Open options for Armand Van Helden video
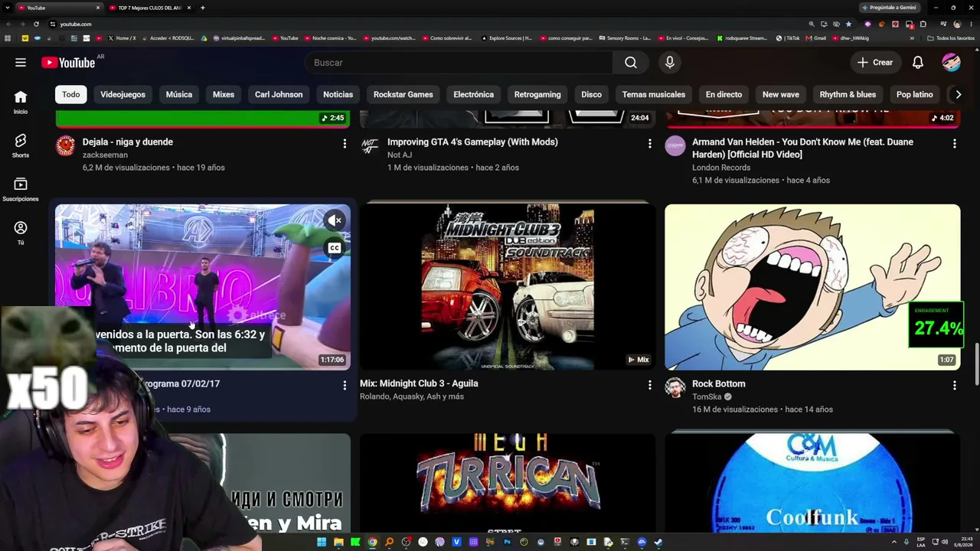The image size is (980, 551). pos(954,143)
